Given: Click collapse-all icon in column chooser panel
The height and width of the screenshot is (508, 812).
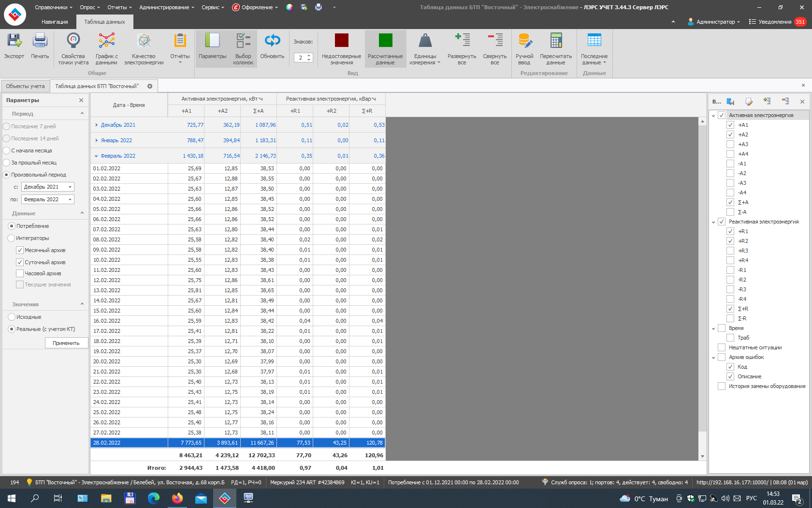Looking at the screenshot, I should (x=785, y=101).
